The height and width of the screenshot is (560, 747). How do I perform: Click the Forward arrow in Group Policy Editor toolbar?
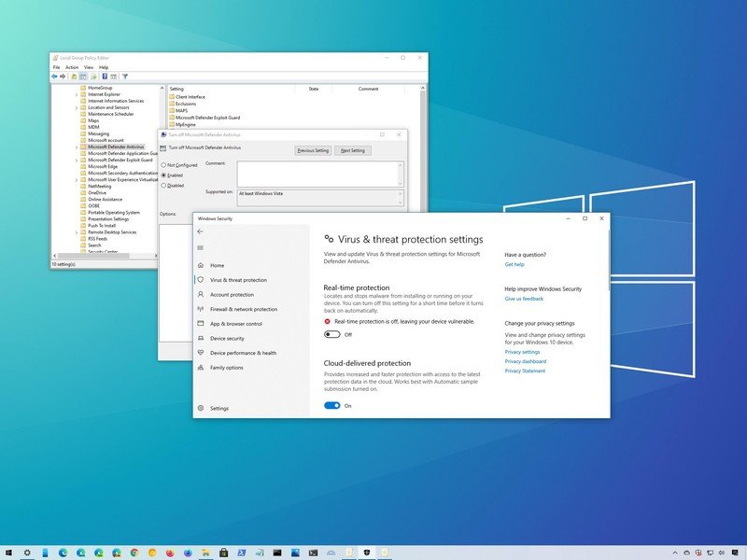(63, 77)
